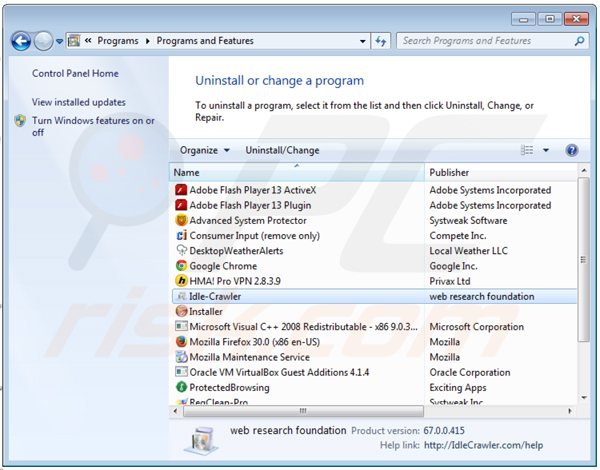The height and width of the screenshot is (470, 600).
Task: Click the Refresh button
Action: [x=381, y=41]
